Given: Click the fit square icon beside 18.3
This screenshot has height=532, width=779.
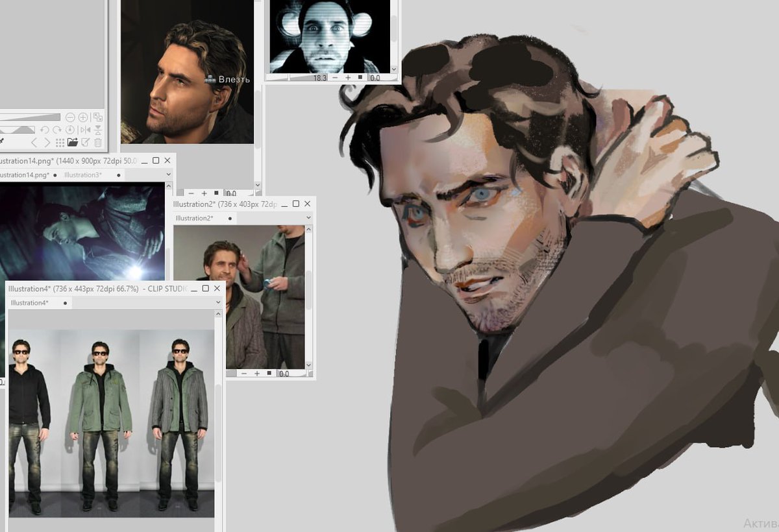Looking at the screenshot, I should click(x=360, y=77).
